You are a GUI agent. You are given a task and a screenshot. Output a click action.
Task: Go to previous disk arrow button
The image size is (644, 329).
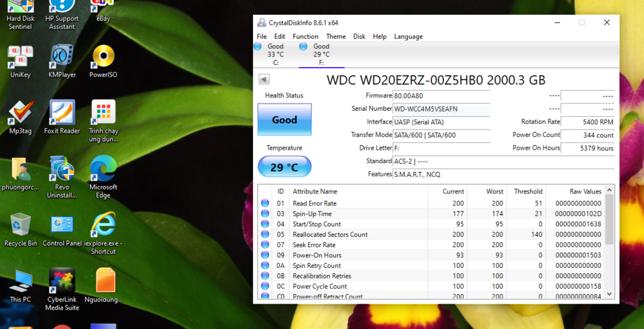tap(264, 79)
